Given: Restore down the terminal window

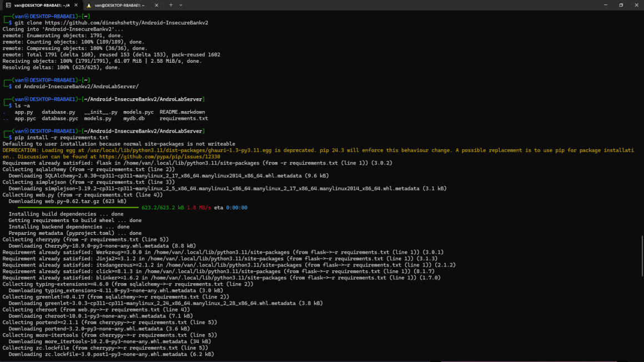Looking at the screenshot, I should 621,5.
